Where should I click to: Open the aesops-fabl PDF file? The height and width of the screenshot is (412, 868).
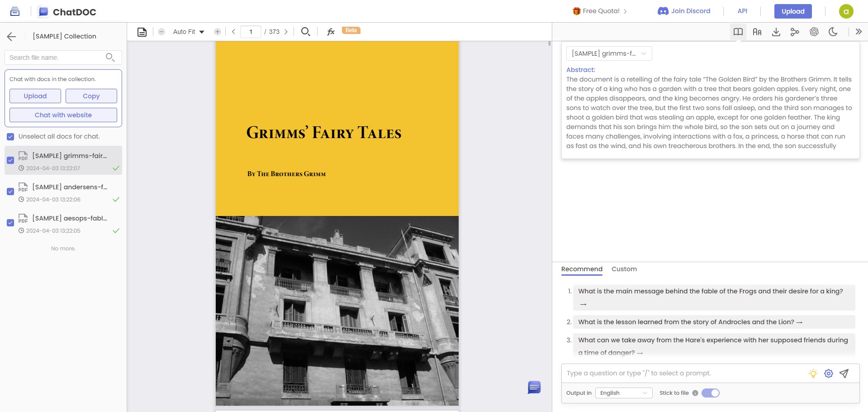[x=63, y=223]
